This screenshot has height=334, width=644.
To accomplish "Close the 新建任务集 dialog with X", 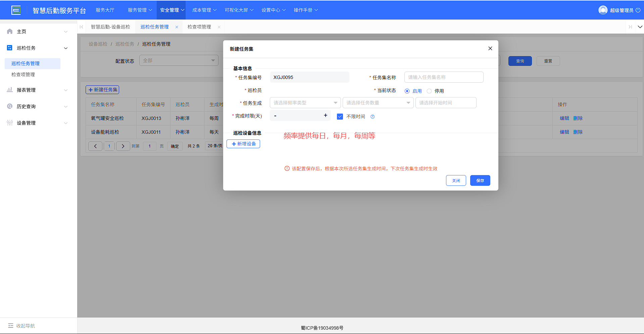I will tap(490, 48).
